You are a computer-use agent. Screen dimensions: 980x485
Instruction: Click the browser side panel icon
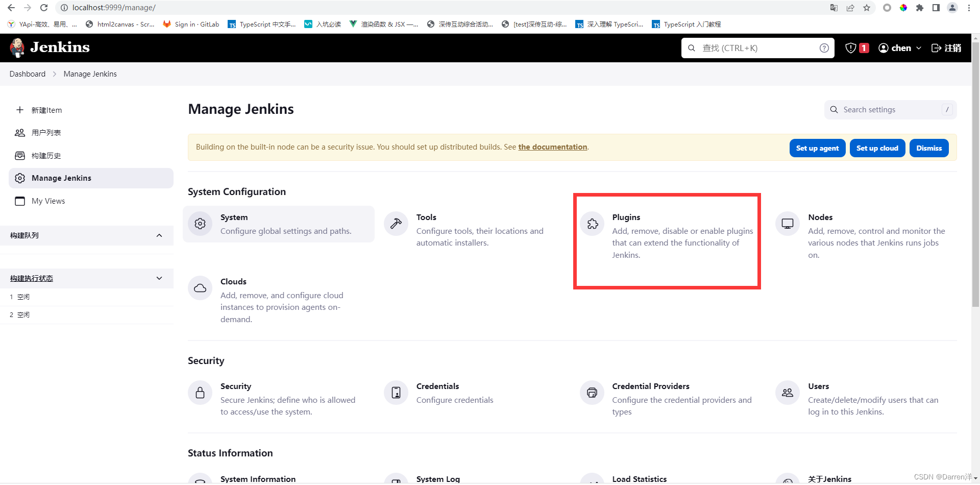pyautogui.click(x=936, y=8)
